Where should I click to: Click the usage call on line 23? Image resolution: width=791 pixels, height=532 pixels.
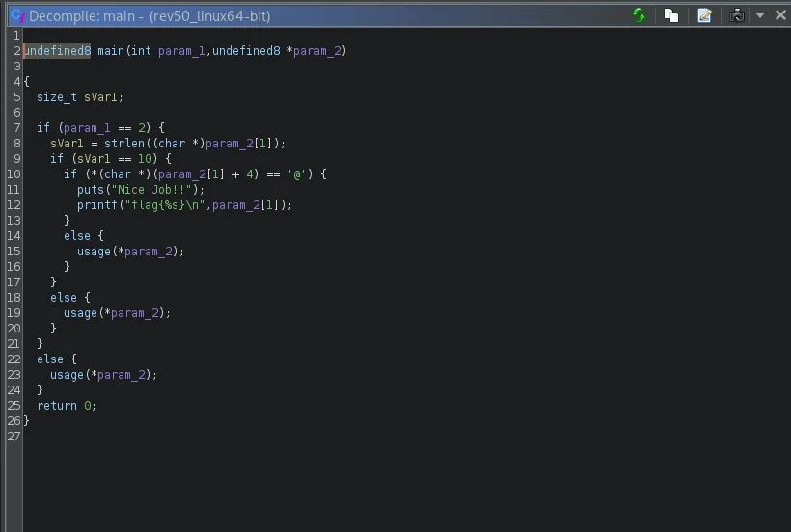[67, 375]
